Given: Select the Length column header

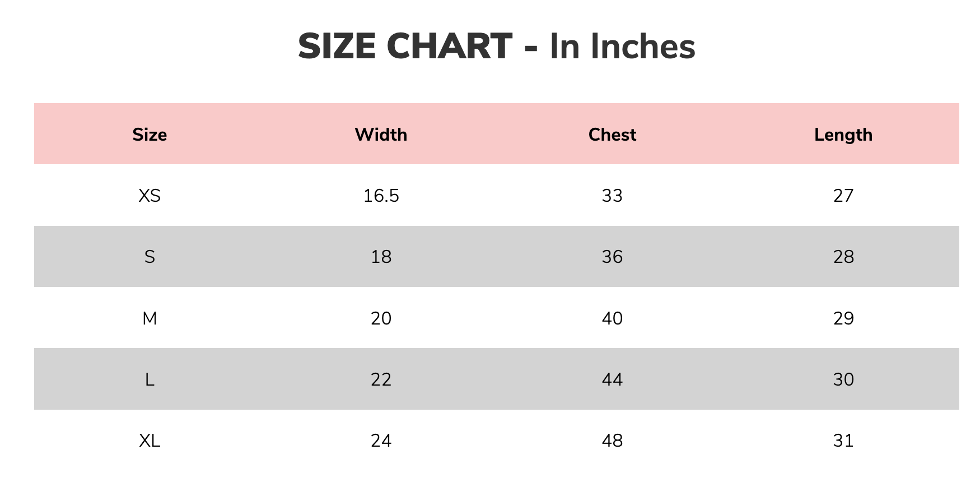Looking at the screenshot, I should 843,135.
